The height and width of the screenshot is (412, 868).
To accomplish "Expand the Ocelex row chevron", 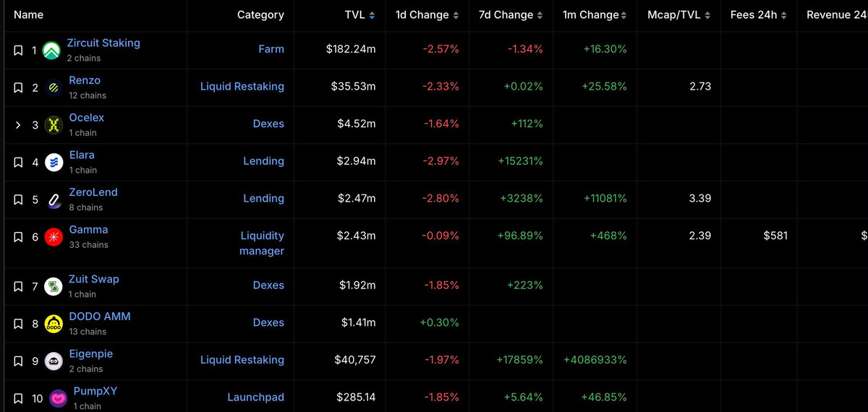I will [x=19, y=125].
